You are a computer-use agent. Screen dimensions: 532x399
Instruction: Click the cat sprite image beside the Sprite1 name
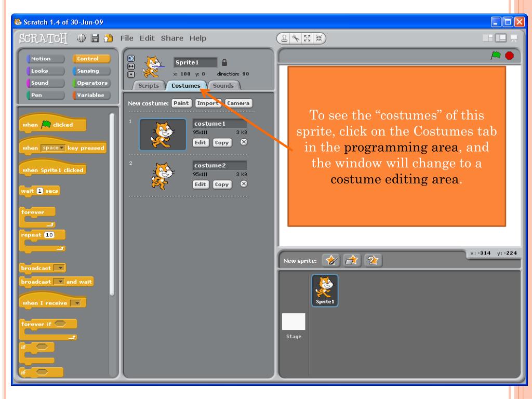tap(153, 67)
